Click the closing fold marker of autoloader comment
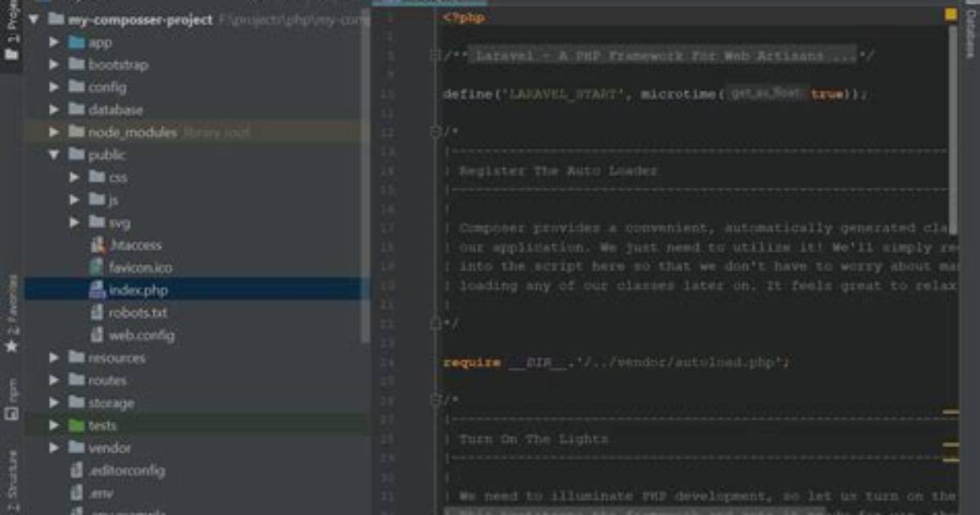The width and height of the screenshot is (980, 515). pos(436,324)
